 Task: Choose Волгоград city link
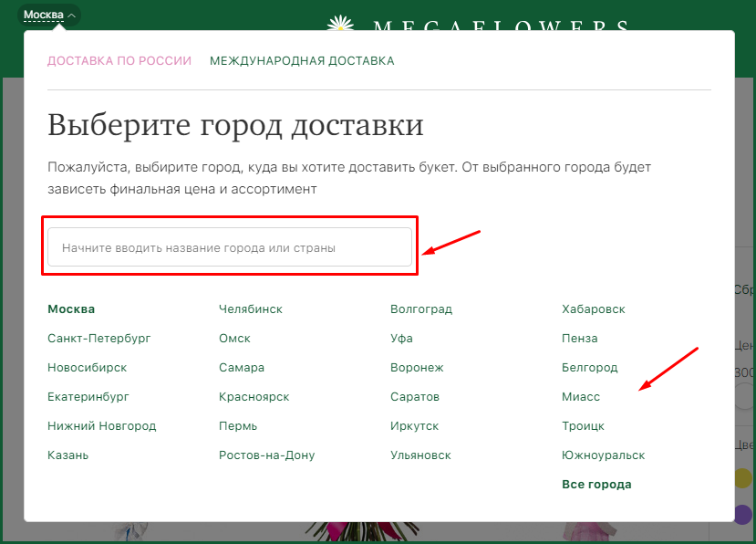pyautogui.click(x=421, y=309)
